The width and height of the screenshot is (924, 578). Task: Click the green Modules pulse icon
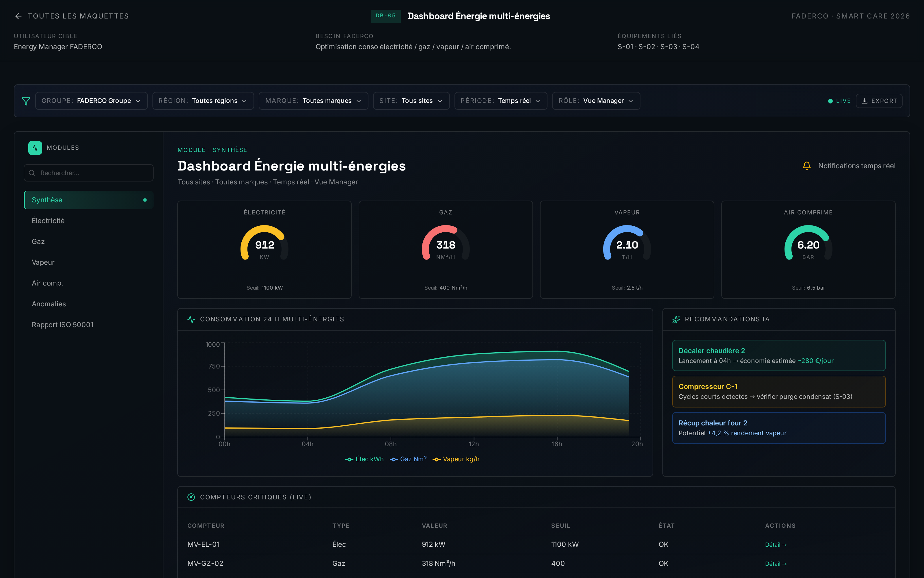(x=35, y=148)
